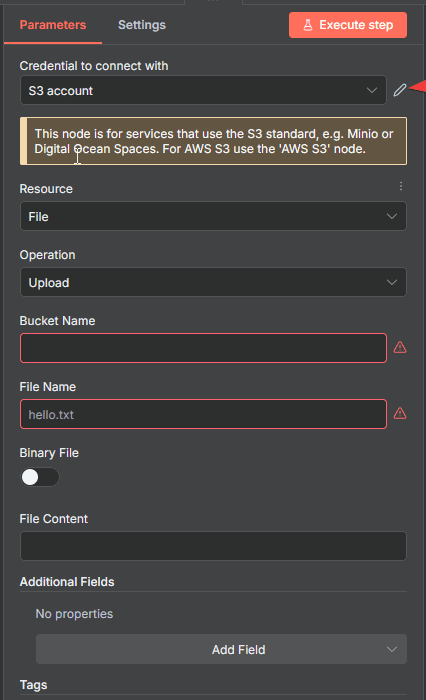Click the S3 standard notice banner

pyautogui.click(x=213, y=141)
